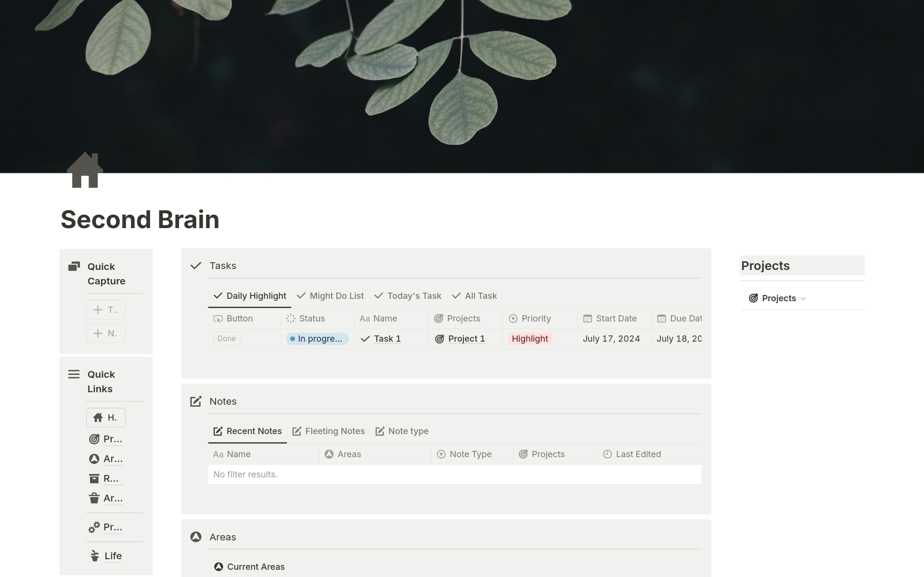Click the new task plus button
The width and height of the screenshot is (924, 577).
(106, 310)
